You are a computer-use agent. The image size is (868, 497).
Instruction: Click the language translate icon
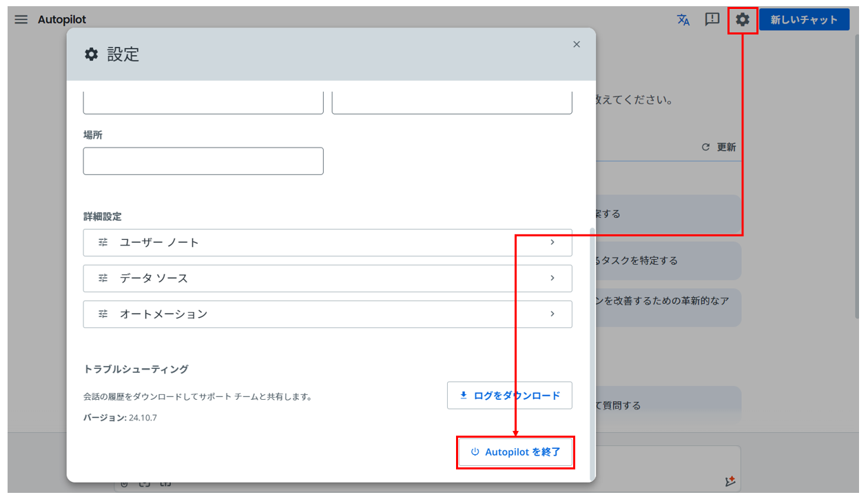click(683, 20)
